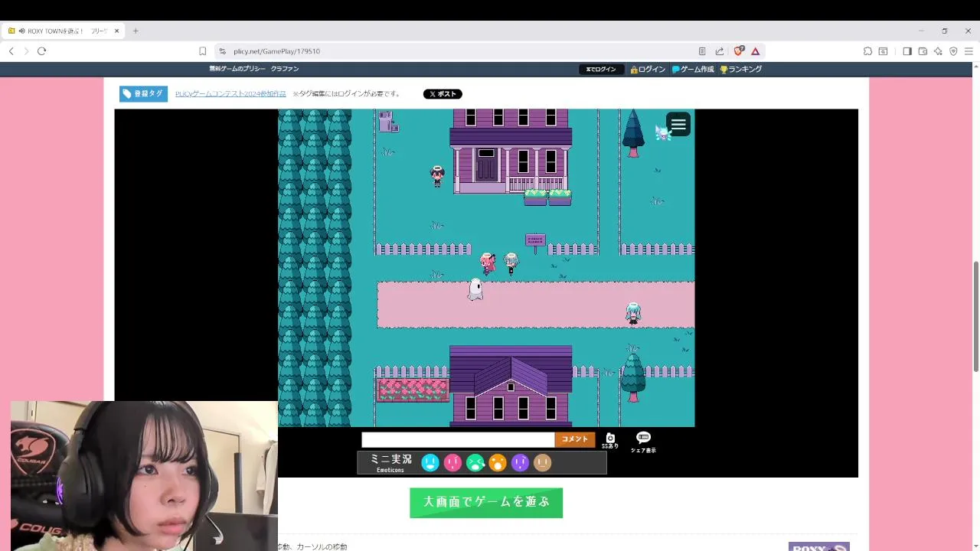Send the pink emoticon face
This screenshot has height=551, width=980.
[452, 462]
